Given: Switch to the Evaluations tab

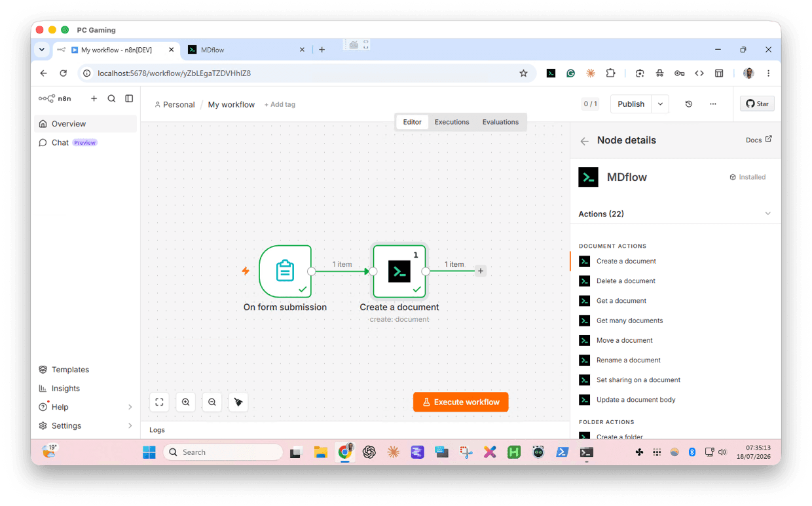Looking at the screenshot, I should tap(500, 122).
